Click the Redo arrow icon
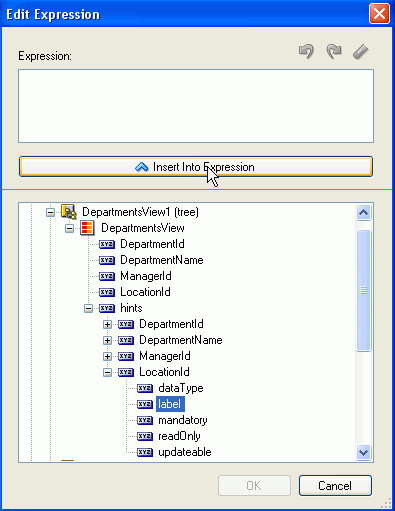395x511 pixels. tap(334, 52)
